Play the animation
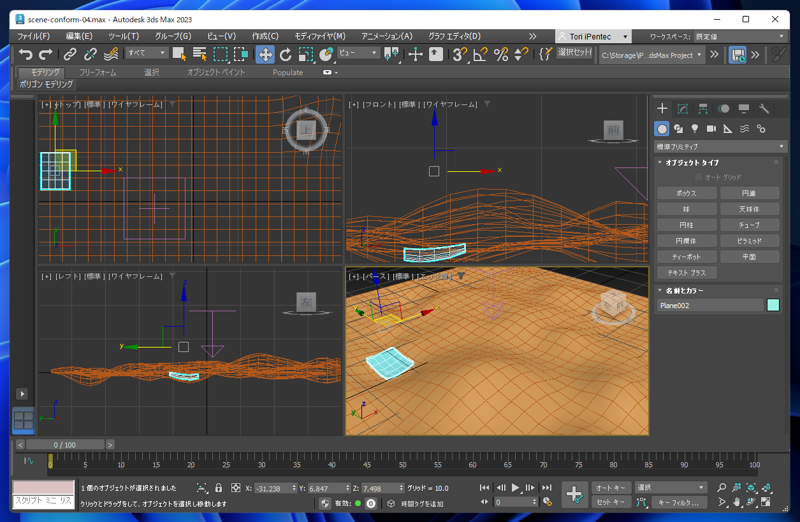 515,487
